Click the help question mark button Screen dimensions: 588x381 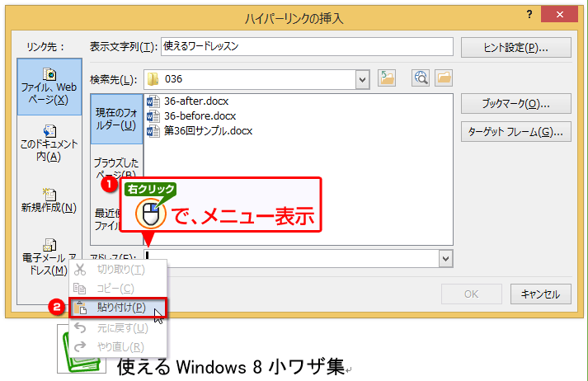coord(529,15)
